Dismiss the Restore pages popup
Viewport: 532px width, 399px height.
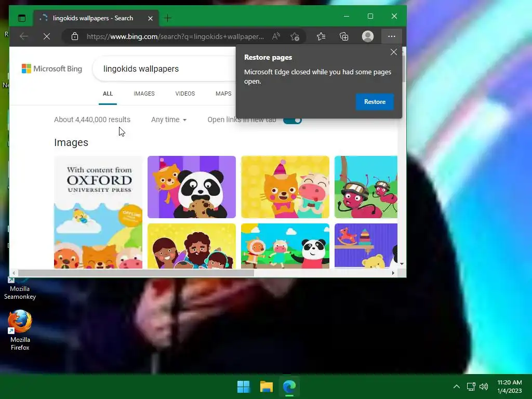394,52
